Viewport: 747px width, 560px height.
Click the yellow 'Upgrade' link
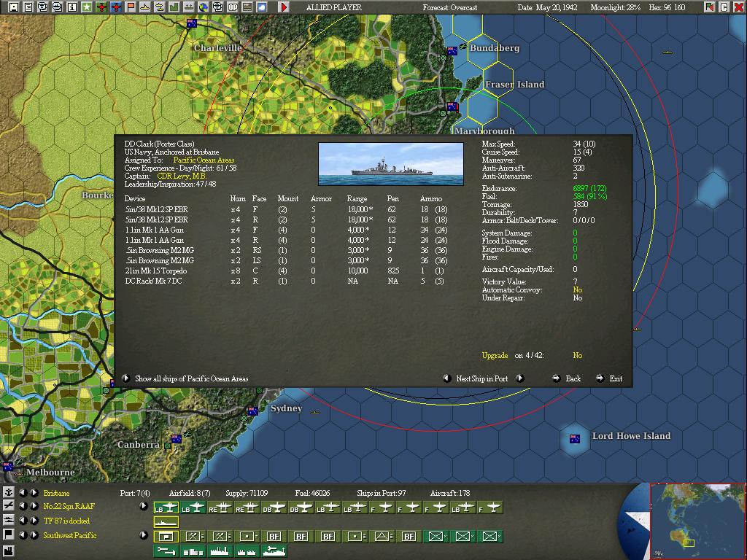coord(495,355)
